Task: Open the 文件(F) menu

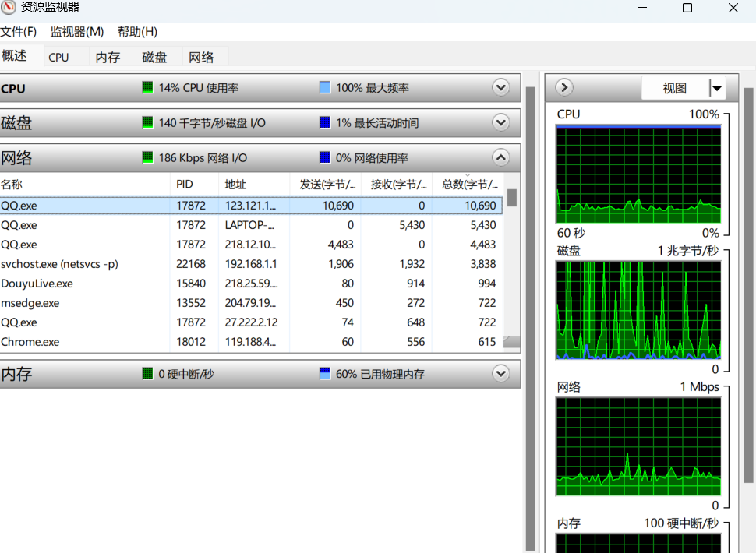Action: tap(19, 32)
